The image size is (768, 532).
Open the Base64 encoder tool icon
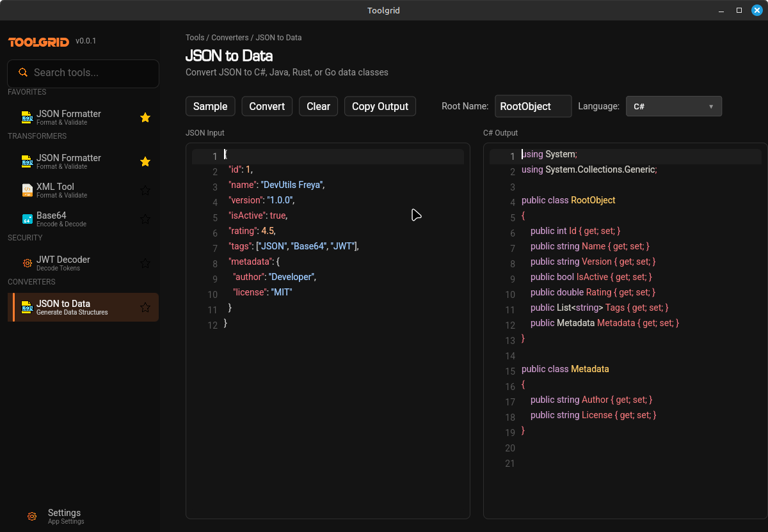pyautogui.click(x=26, y=219)
